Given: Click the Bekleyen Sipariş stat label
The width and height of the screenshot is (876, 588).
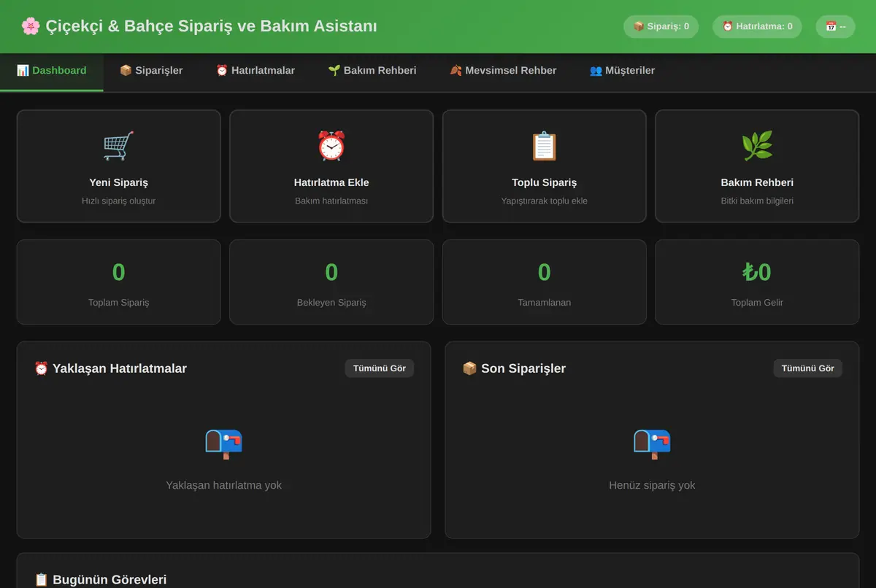Looking at the screenshot, I should pos(331,302).
